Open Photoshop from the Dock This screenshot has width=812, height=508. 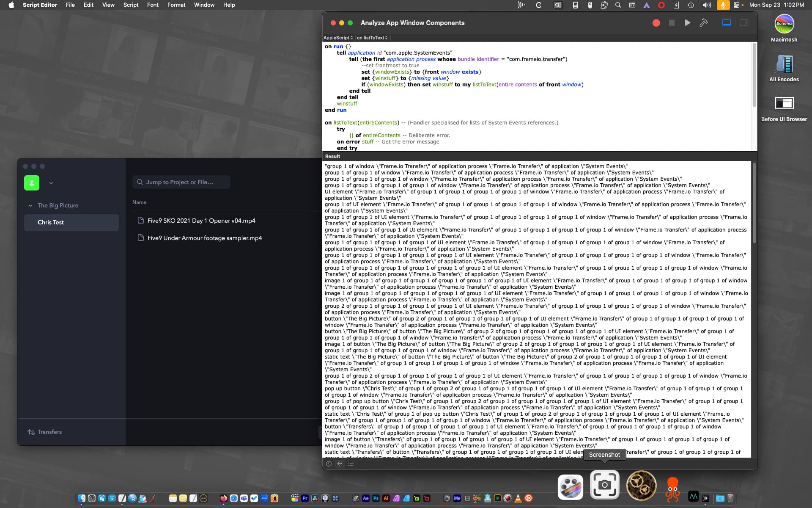[x=376, y=498]
